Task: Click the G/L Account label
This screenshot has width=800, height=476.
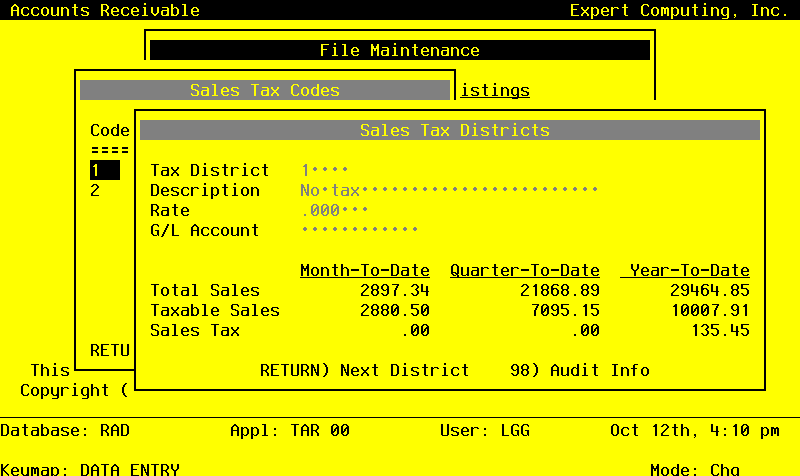Action: click(x=205, y=230)
